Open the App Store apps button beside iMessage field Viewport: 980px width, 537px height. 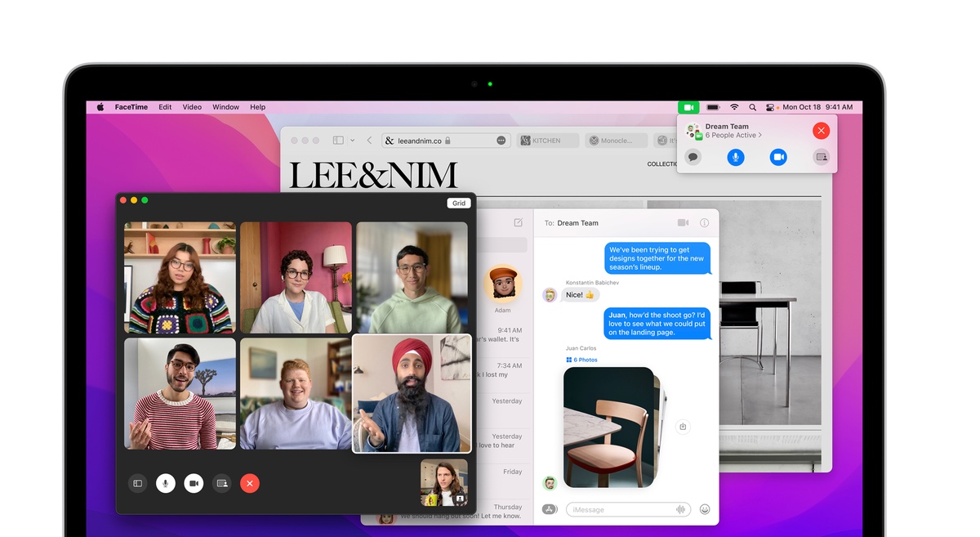click(550, 509)
